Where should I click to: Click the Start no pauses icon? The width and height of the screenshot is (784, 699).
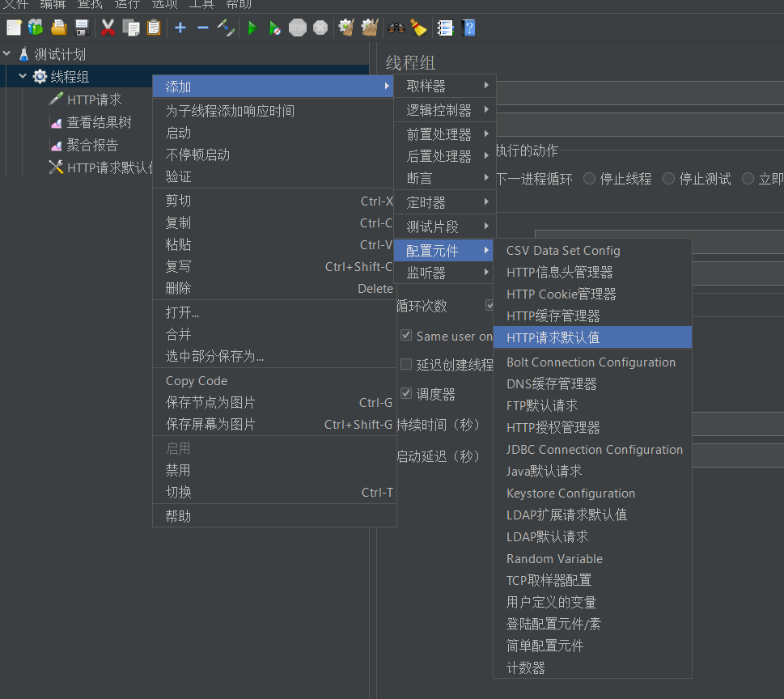click(x=274, y=28)
